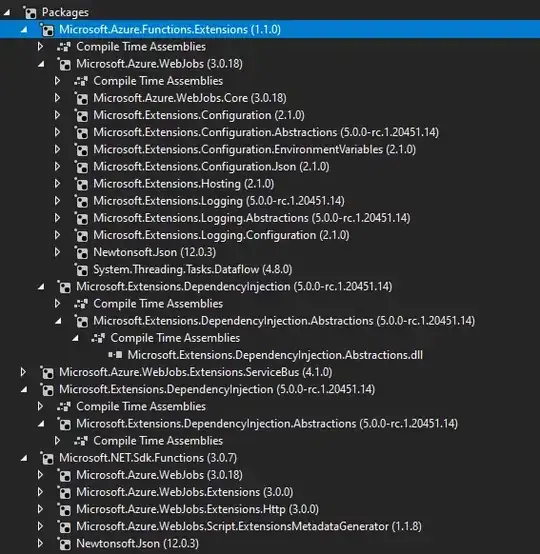
Task: Collapse the Packages root node
Action: pos(7,13)
